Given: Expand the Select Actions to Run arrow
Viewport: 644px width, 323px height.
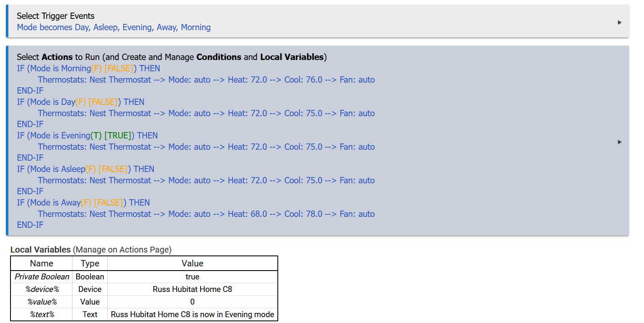Looking at the screenshot, I should pyautogui.click(x=620, y=142).
